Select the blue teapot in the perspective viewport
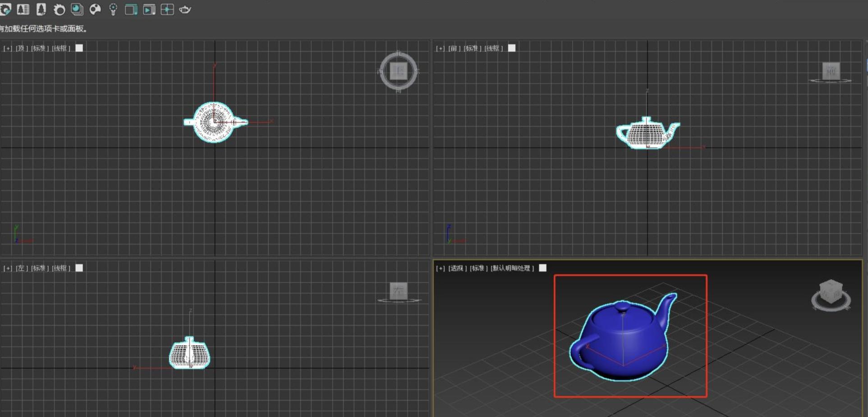 [x=622, y=343]
